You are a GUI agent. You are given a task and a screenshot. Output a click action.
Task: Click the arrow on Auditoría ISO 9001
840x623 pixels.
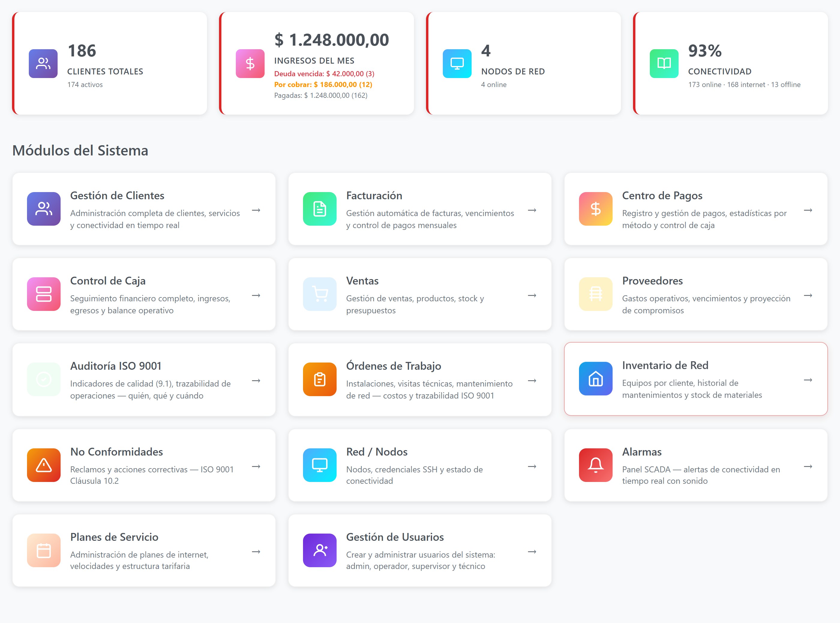(256, 381)
